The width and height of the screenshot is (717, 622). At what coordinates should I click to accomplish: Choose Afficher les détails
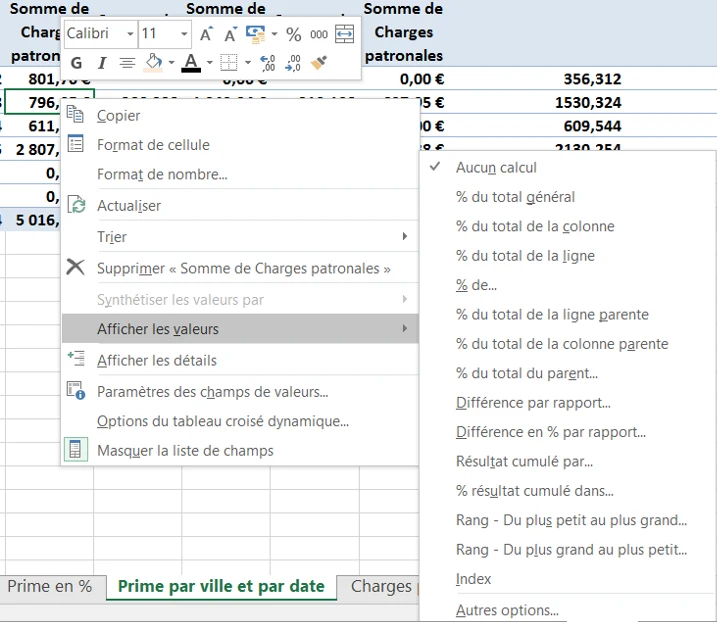pyautogui.click(x=240, y=360)
